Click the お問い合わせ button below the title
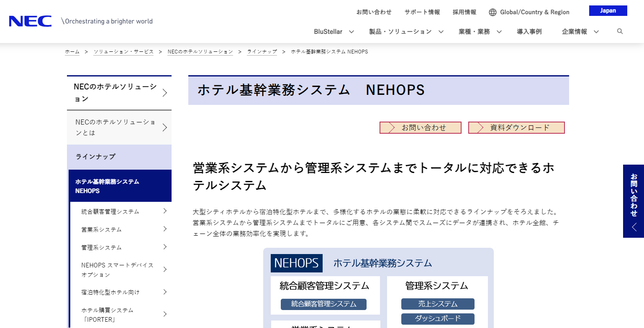 (x=420, y=128)
